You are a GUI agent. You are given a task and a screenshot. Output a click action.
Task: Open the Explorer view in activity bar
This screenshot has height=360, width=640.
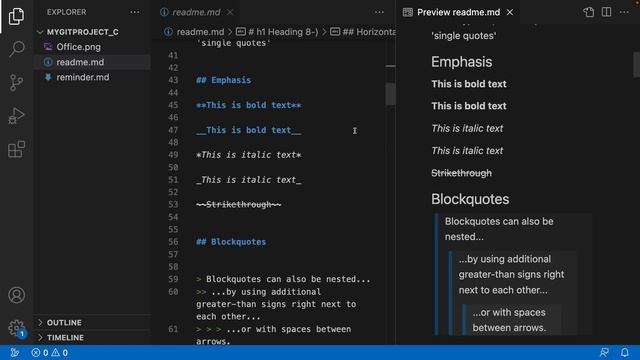[x=16, y=16]
